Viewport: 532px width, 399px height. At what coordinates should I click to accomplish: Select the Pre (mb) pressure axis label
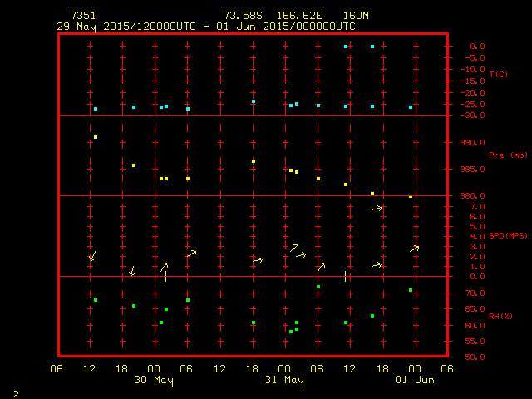508,155
